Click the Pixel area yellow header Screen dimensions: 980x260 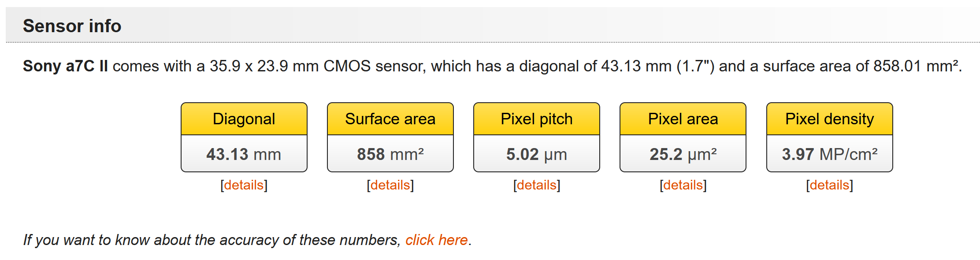coord(683,119)
